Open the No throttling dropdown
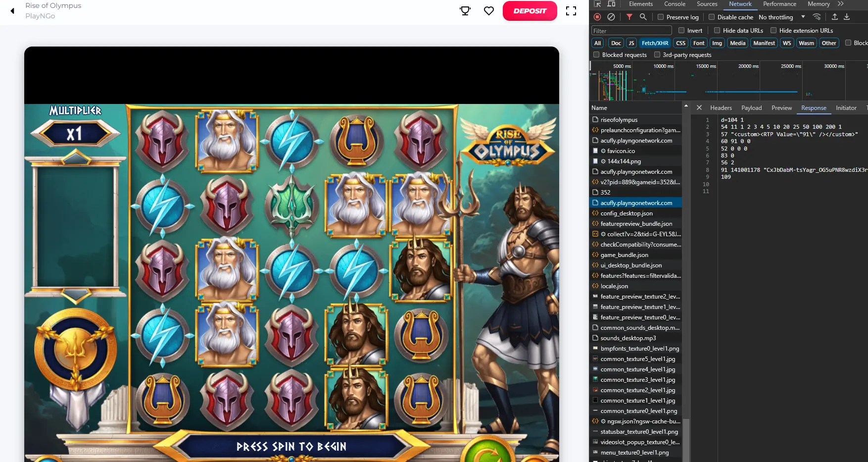The height and width of the screenshot is (462, 868). 782,17
